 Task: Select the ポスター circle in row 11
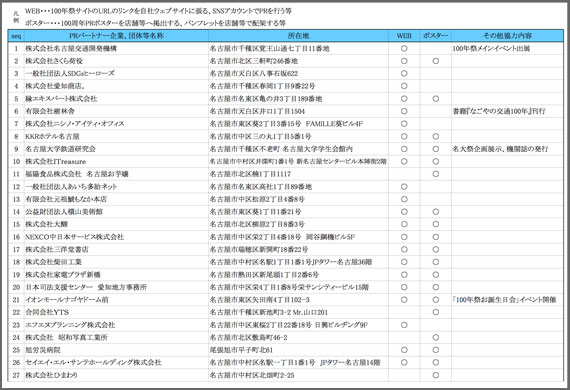tap(435, 174)
